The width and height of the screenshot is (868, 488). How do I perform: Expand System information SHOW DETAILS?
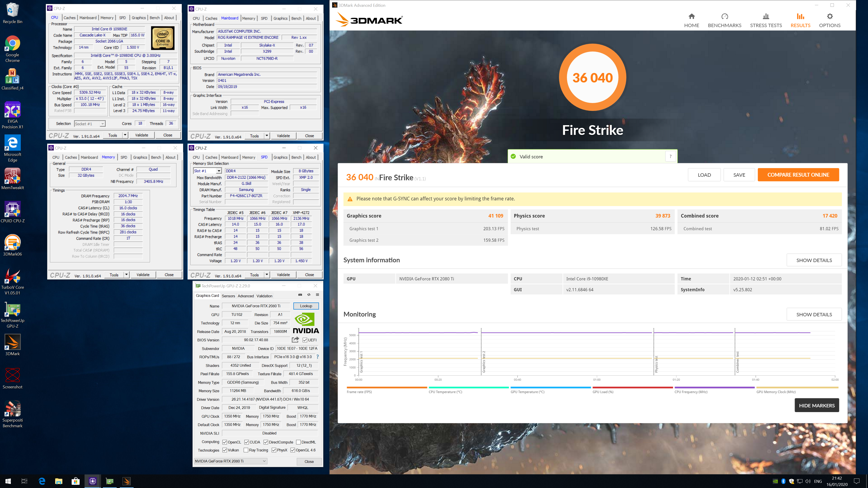click(x=814, y=260)
